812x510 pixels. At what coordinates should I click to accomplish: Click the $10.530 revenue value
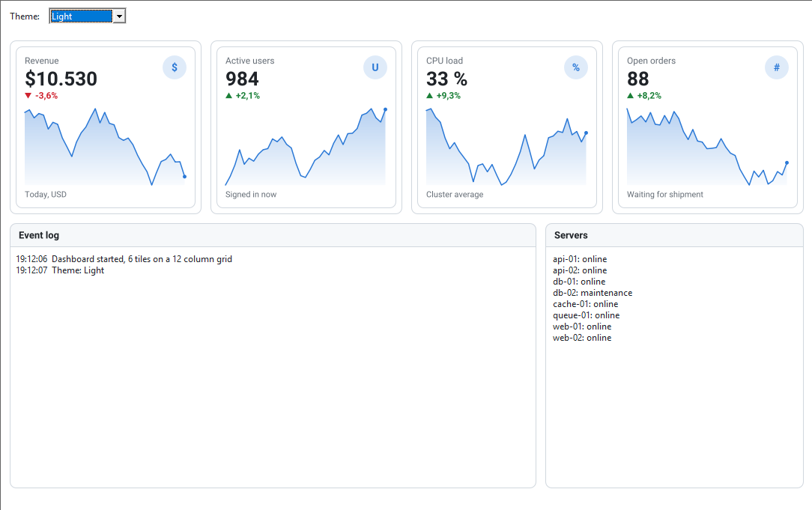pos(61,79)
